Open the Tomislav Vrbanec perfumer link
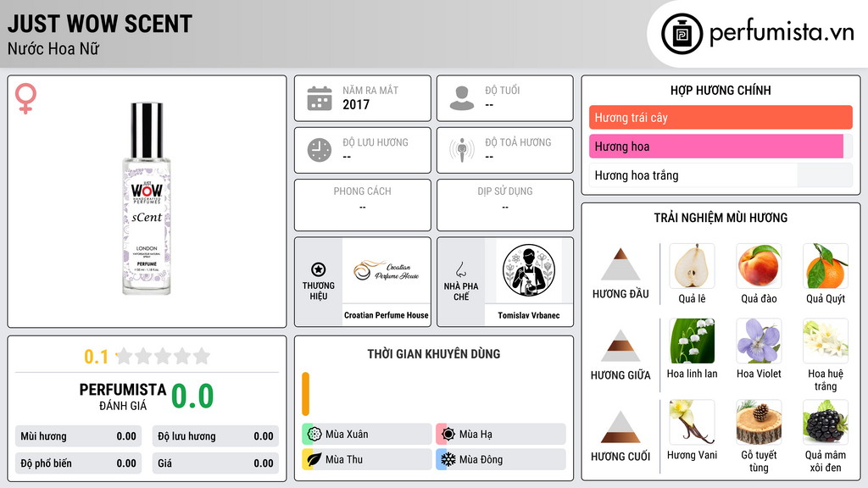The image size is (868, 488). pyautogui.click(x=529, y=315)
